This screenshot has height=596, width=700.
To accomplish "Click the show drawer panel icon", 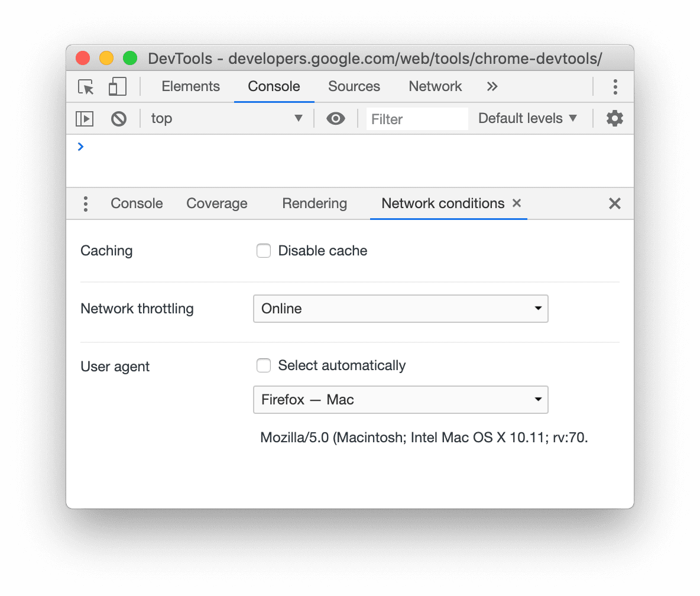I will pyautogui.click(x=85, y=118).
